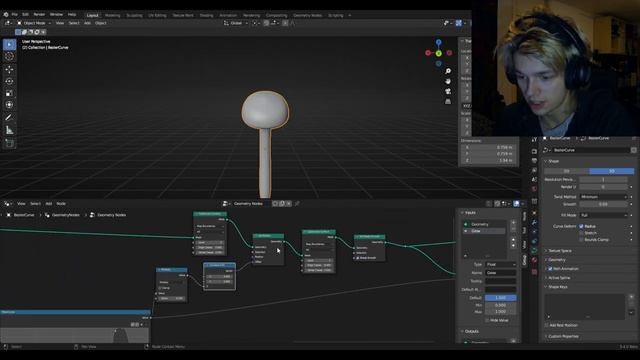Click the input Name text field
The width and height of the screenshot is (640, 360).
point(501,273)
